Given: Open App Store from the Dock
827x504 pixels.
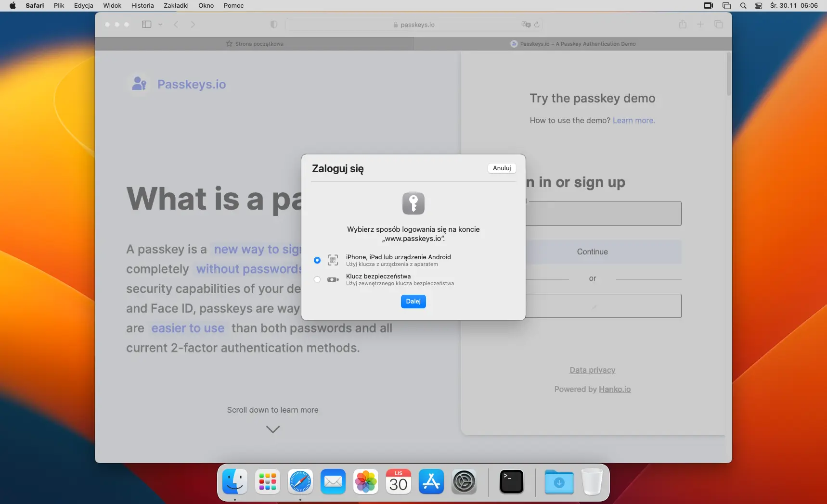Looking at the screenshot, I should [x=431, y=481].
